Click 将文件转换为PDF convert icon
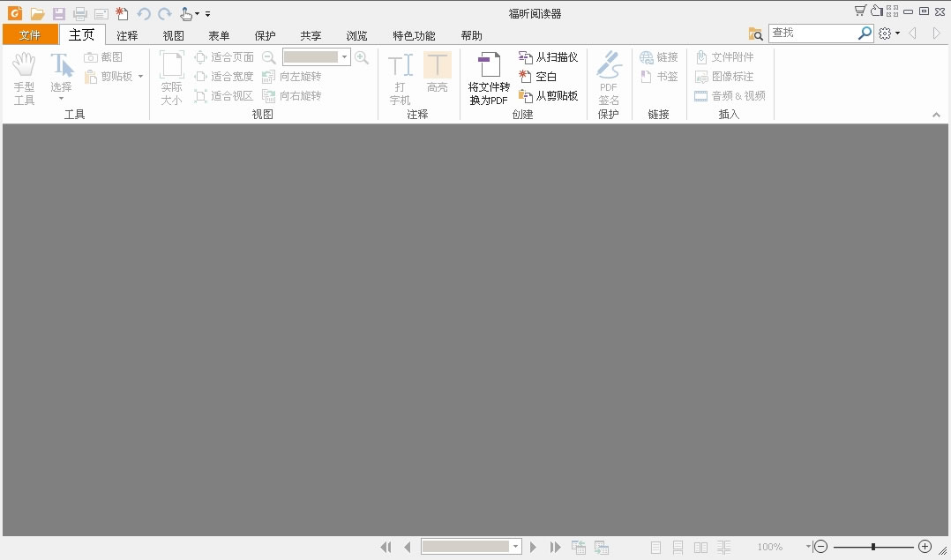This screenshot has width=951, height=560. (x=489, y=78)
